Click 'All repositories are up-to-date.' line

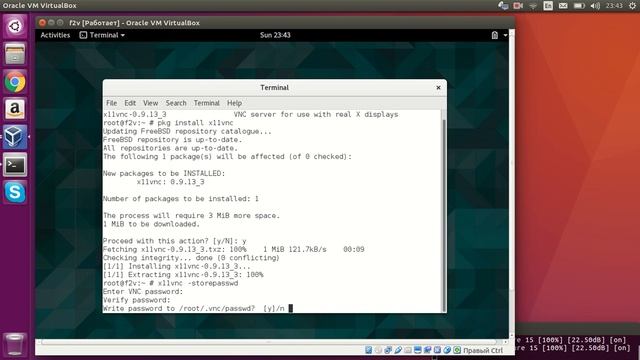coord(170,148)
